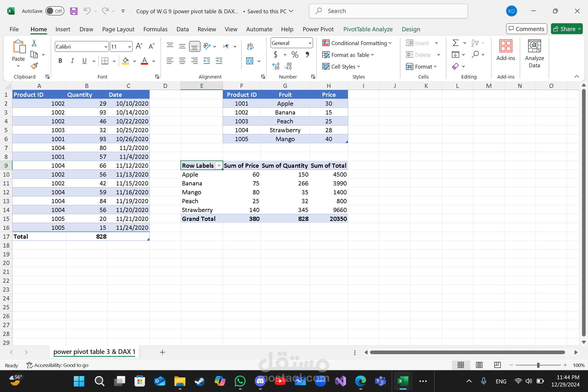Image resolution: width=588 pixels, height=392 pixels.
Task: Click Analyze Data icon
Action: tap(534, 54)
